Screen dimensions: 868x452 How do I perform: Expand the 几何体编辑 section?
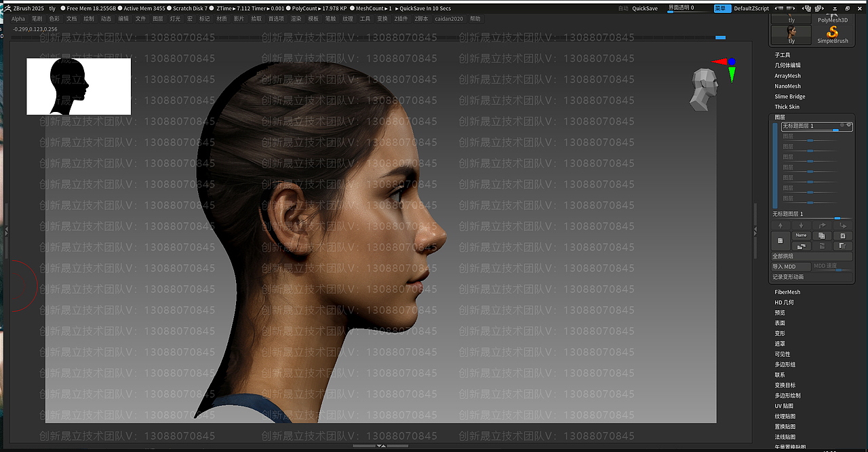[787, 65]
